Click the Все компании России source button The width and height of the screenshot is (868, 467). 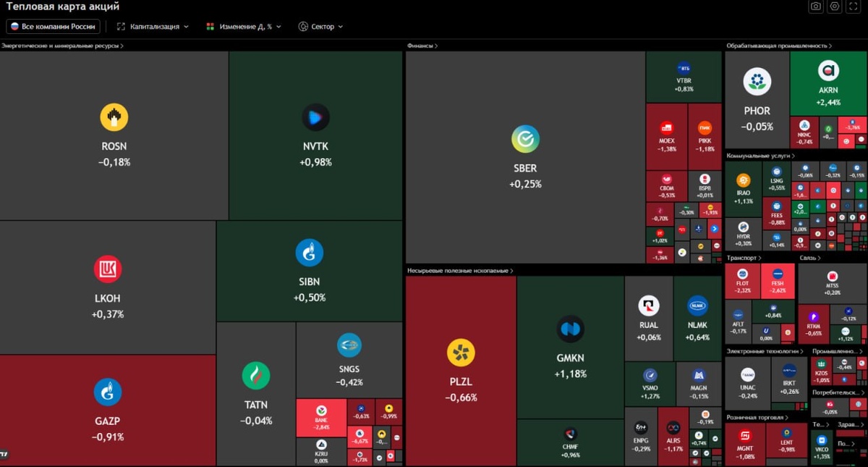click(53, 27)
